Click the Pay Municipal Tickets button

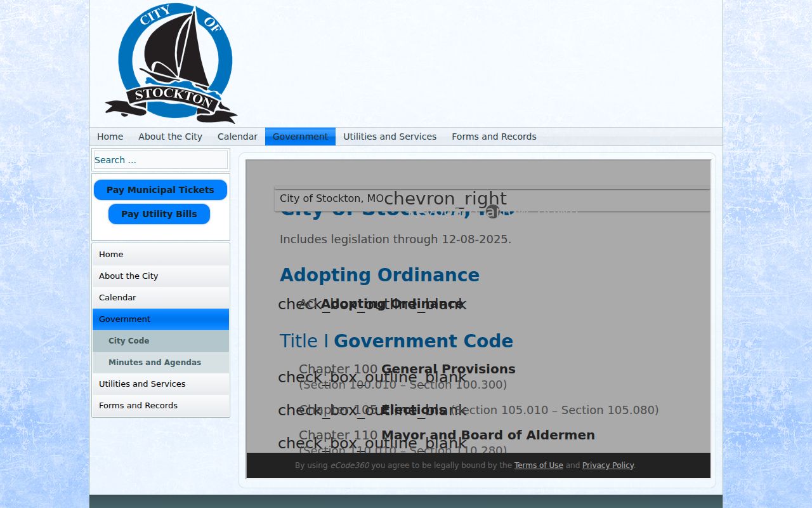click(x=160, y=190)
